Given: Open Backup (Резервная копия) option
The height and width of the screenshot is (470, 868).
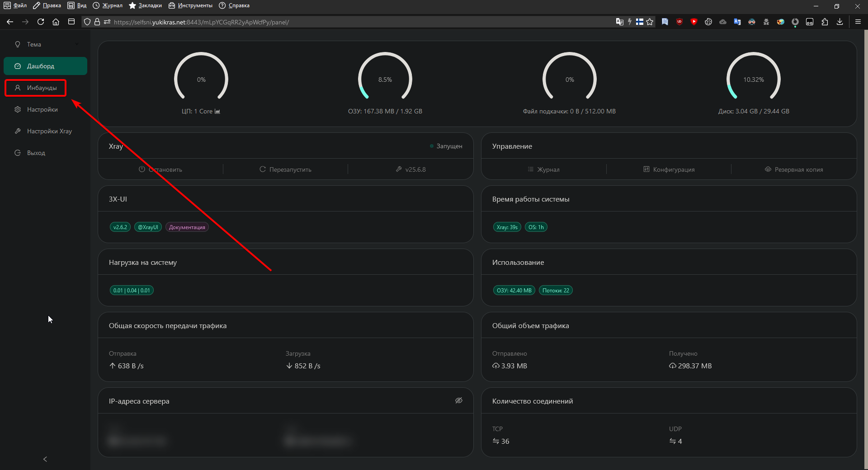Looking at the screenshot, I should pyautogui.click(x=793, y=169).
